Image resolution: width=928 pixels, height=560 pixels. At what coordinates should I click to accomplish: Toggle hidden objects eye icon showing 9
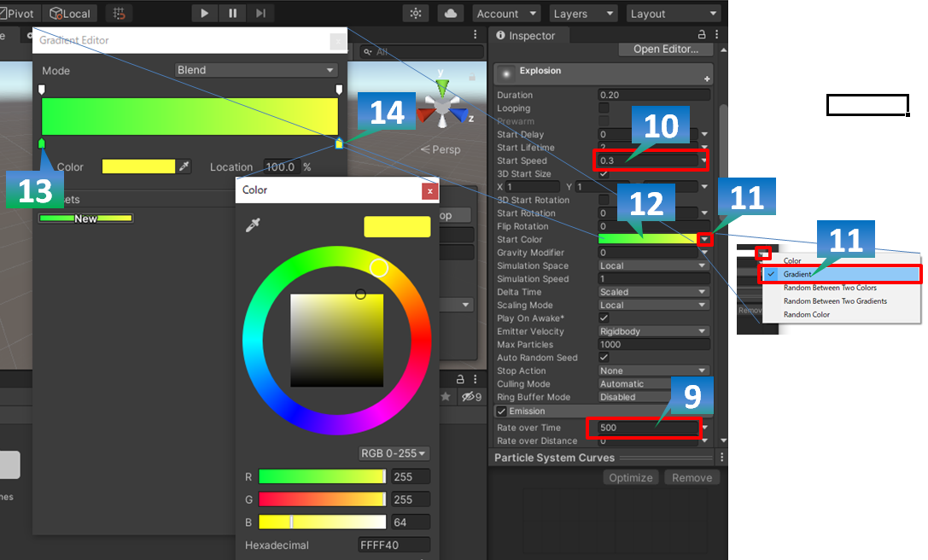click(x=472, y=397)
